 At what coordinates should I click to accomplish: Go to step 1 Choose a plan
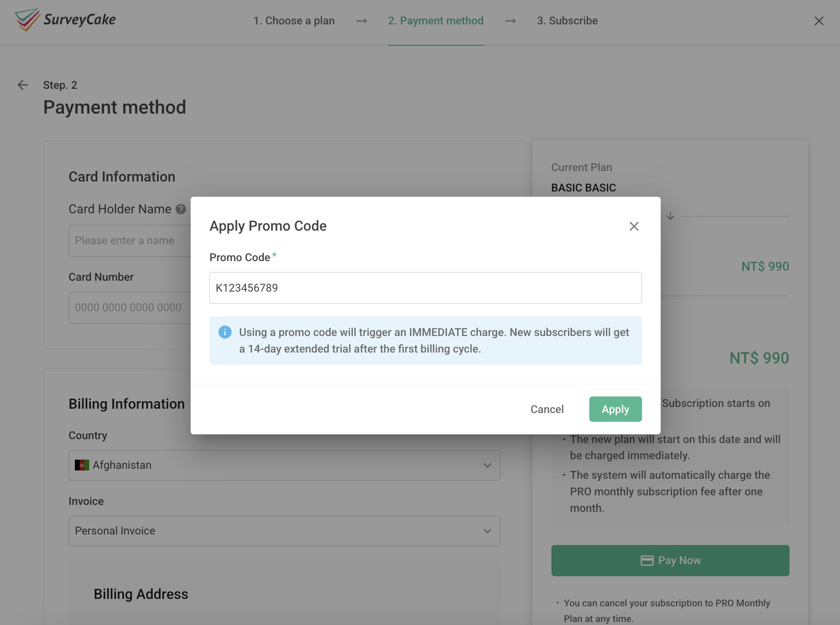[x=294, y=20]
